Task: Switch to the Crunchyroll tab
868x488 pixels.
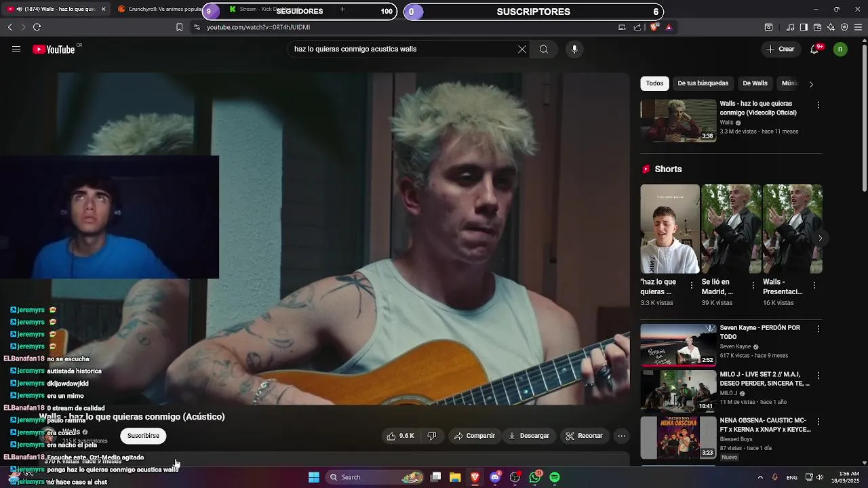Action: coord(160,9)
